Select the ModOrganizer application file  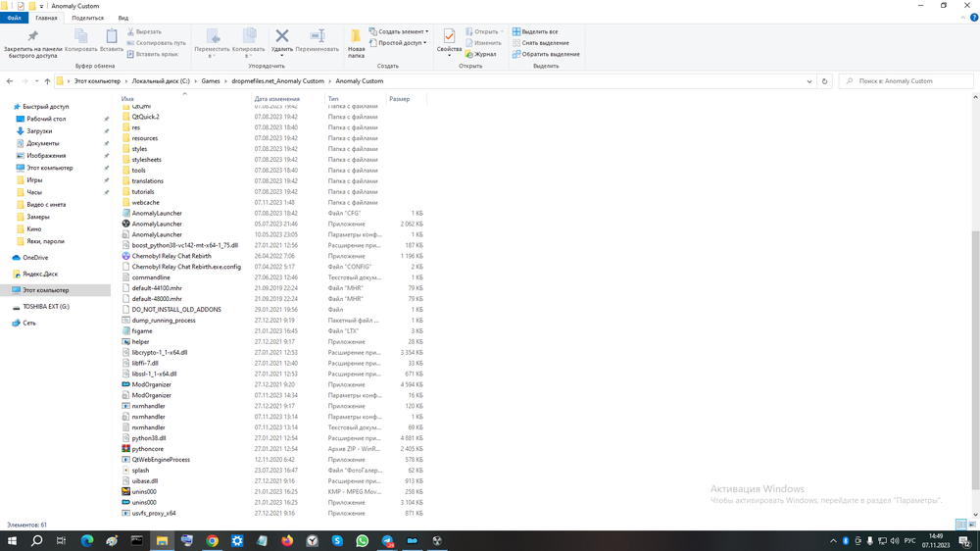(x=151, y=384)
